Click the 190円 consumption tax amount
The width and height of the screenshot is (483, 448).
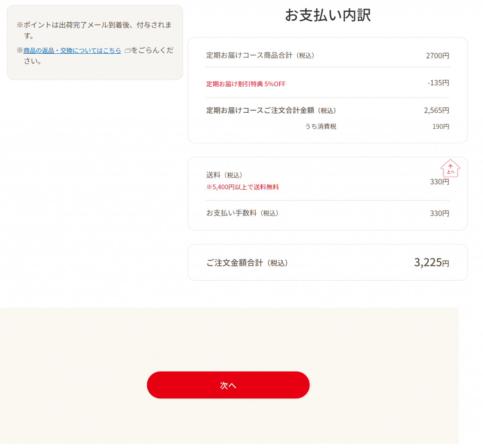(x=441, y=126)
